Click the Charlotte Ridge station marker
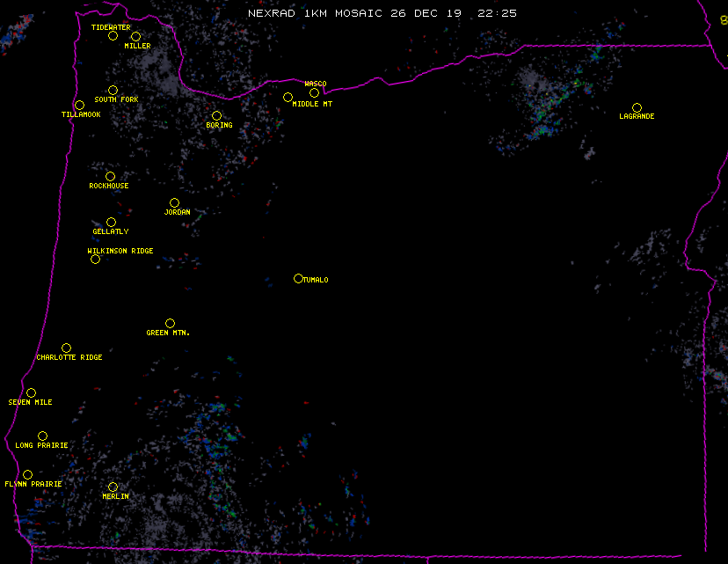This screenshot has width=728, height=564. pos(66,348)
